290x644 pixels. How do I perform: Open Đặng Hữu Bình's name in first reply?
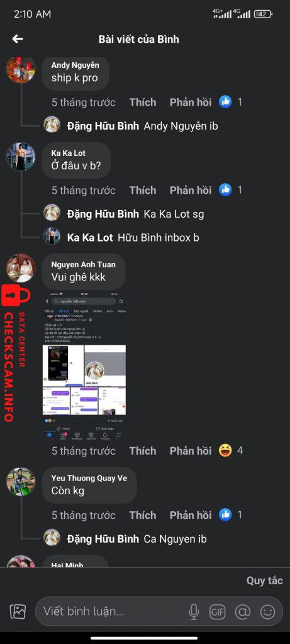(x=103, y=126)
